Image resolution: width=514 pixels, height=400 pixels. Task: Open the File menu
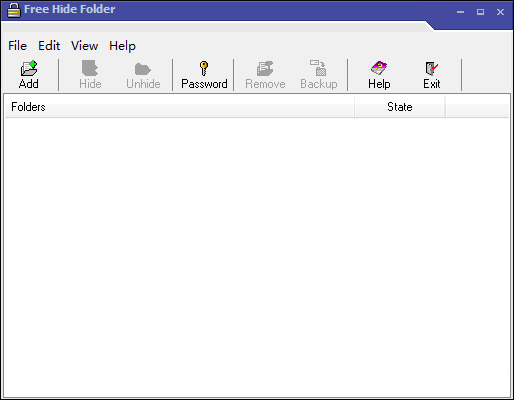pyautogui.click(x=17, y=46)
